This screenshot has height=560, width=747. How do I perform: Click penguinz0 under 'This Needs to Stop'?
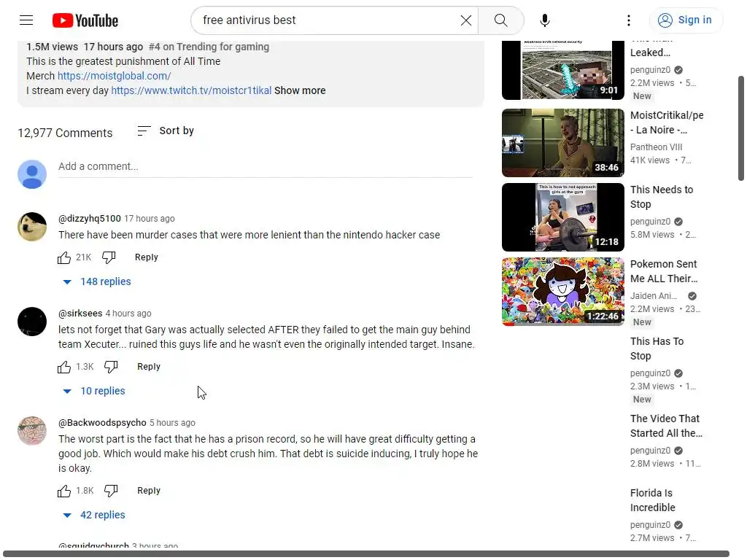[x=650, y=222]
